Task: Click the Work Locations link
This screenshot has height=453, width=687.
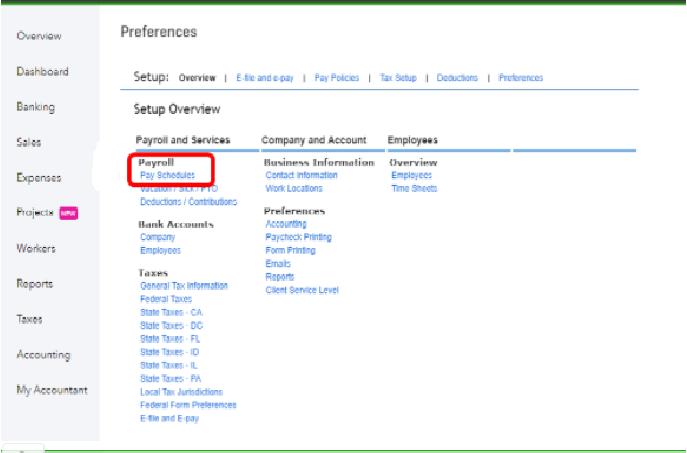Action: click(294, 188)
